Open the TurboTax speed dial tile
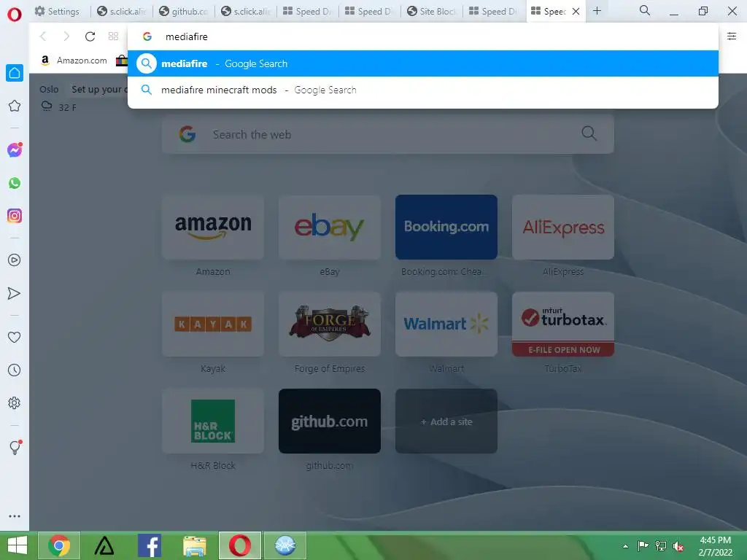The height and width of the screenshot is (560, 747). (563, 324)
